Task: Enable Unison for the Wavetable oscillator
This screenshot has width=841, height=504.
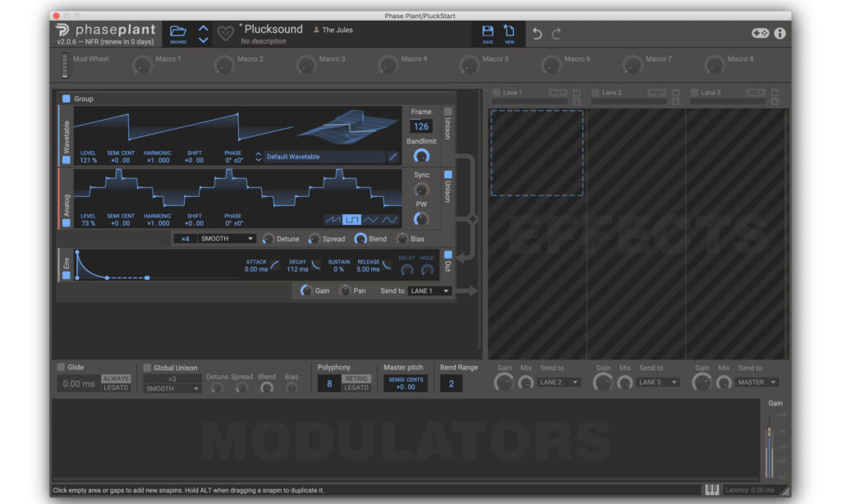Action: point(448,112)
